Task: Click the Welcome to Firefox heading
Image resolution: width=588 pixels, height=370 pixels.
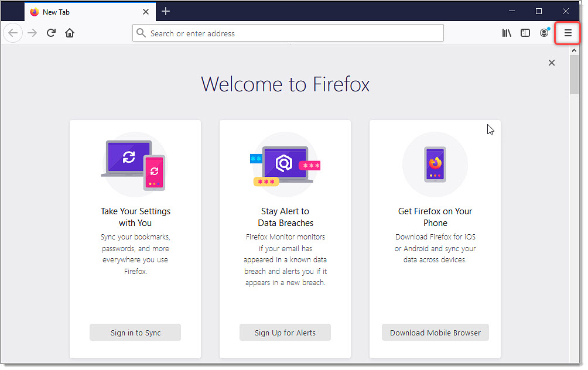Action: (285, 84)
